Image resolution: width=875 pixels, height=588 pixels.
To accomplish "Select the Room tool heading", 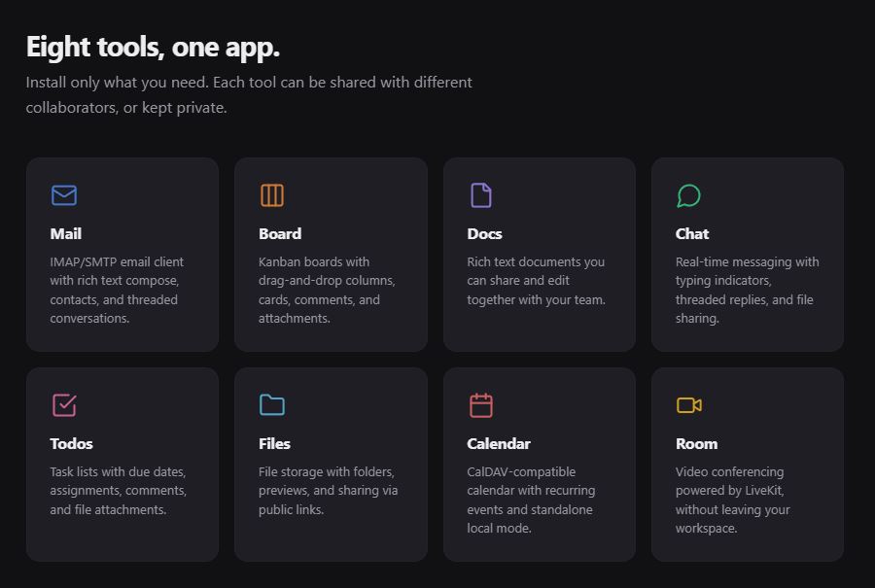I will (x=696, y=443).
